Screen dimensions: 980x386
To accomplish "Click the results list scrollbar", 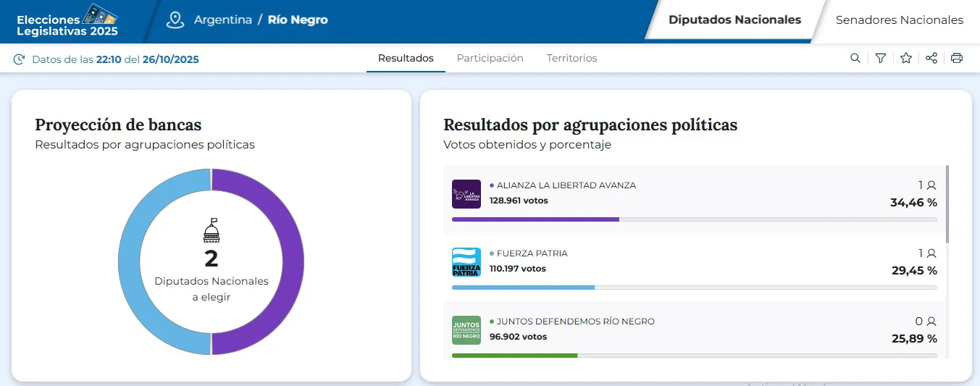I will [x=947, y=204].
